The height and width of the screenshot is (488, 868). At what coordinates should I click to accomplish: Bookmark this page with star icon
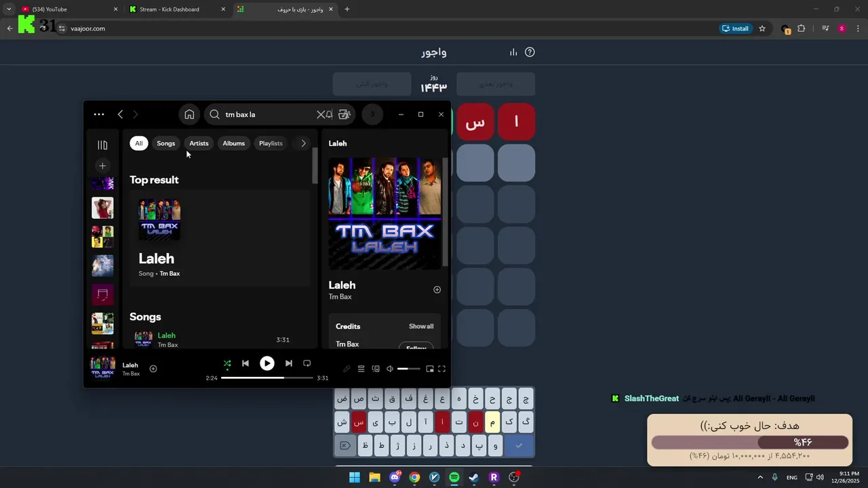click(762, 28)
